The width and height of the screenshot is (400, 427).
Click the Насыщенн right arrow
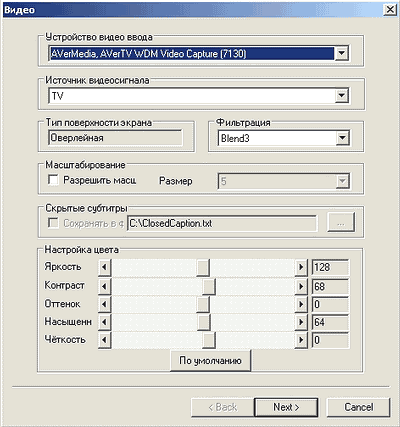(301, 322)
